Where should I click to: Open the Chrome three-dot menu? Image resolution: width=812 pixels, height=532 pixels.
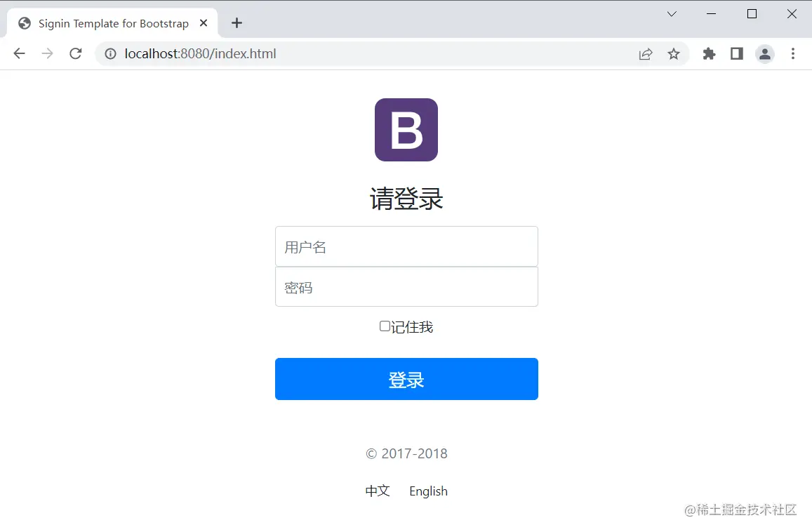coord(792,53)
